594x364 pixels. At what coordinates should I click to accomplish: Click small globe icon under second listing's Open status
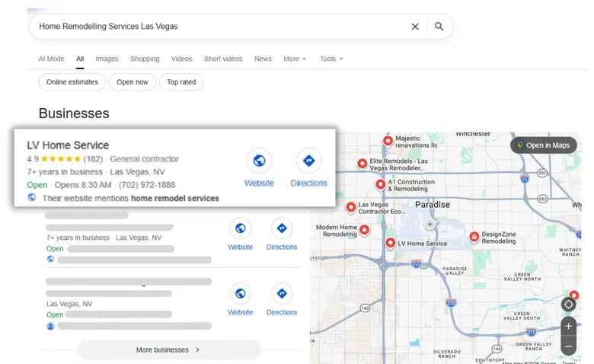pos(50,259)
